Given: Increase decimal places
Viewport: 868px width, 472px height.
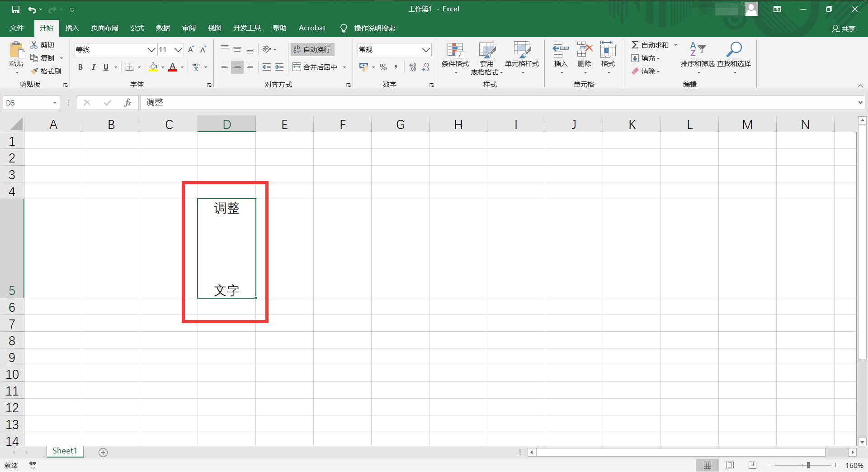Looking at the screenshot, I should point(412,67).
